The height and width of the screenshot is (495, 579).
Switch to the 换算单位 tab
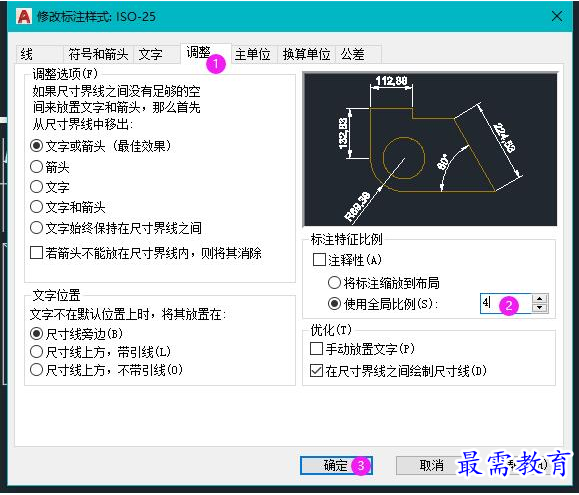306,55
